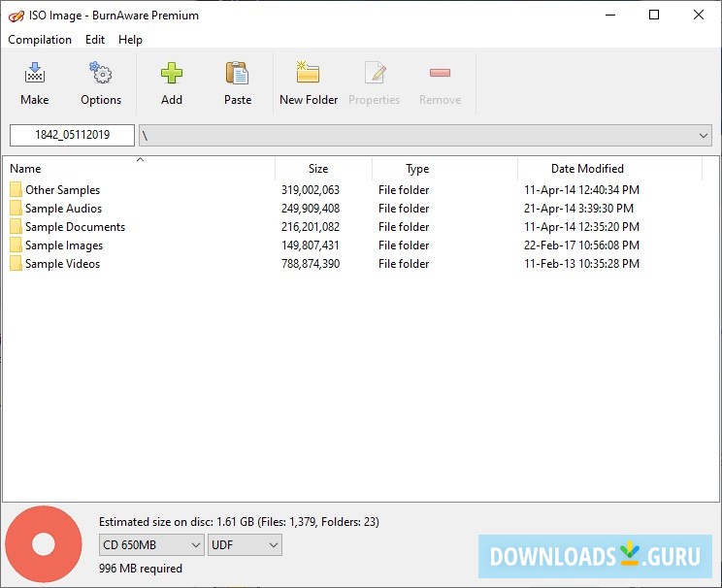Click the Make ISO image icon
The image size is (722, 588).
click(35, 73)
